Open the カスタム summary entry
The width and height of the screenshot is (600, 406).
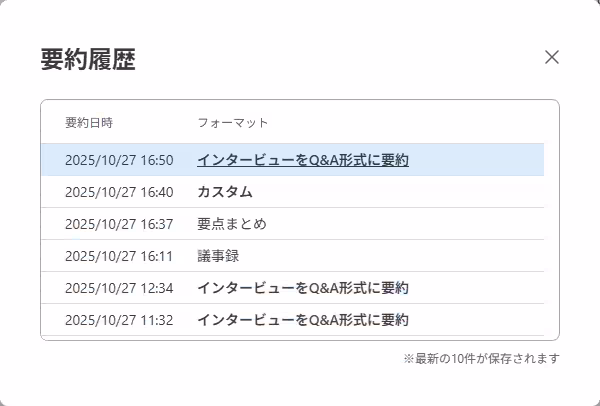coord(224,192)
